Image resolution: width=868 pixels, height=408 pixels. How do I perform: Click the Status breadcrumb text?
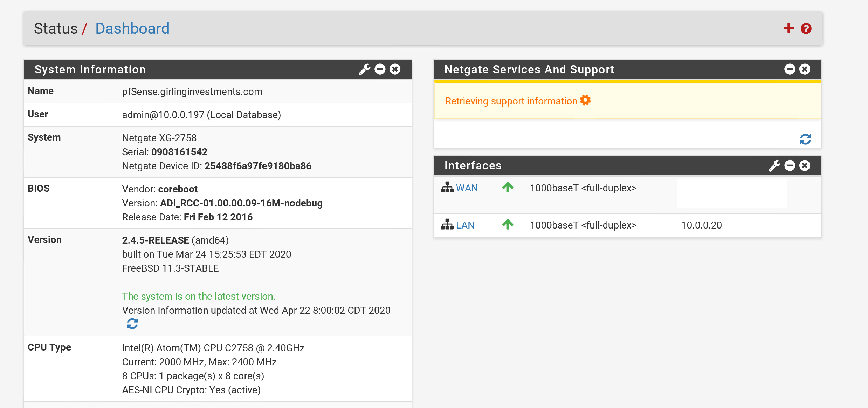coord(56,28)
